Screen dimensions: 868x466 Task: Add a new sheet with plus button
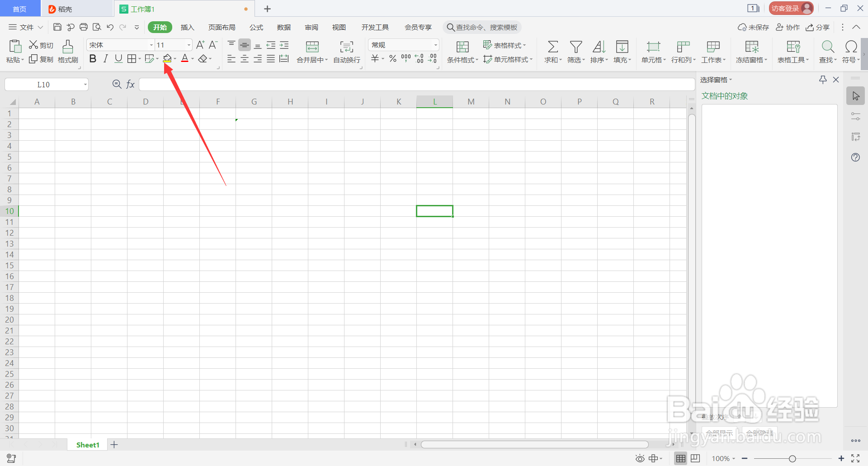tap(114, 445)
